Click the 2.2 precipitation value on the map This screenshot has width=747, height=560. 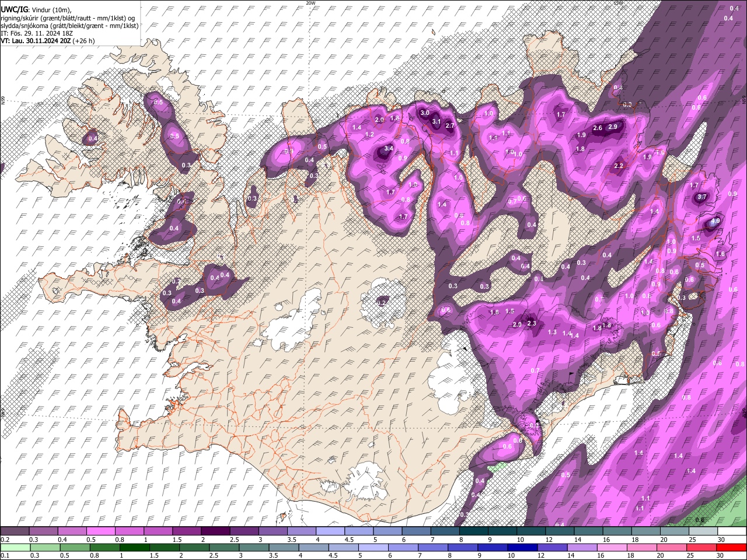point(620,166)
